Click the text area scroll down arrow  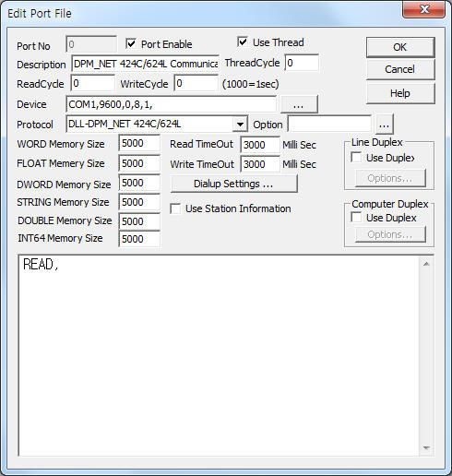click(x=426, y=447)
